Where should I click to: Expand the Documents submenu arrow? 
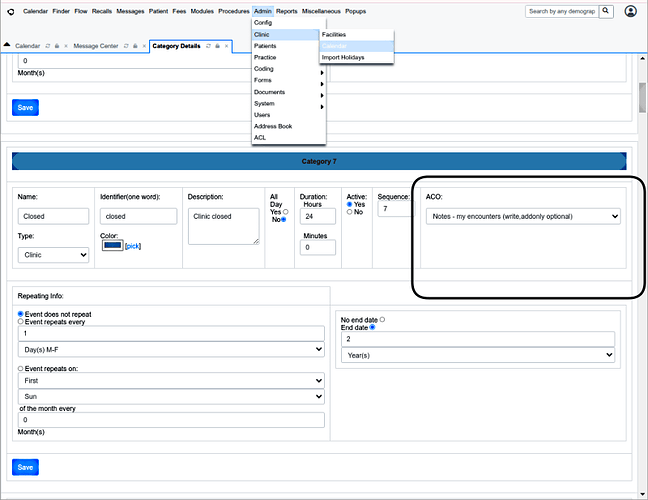click(322, 95)
